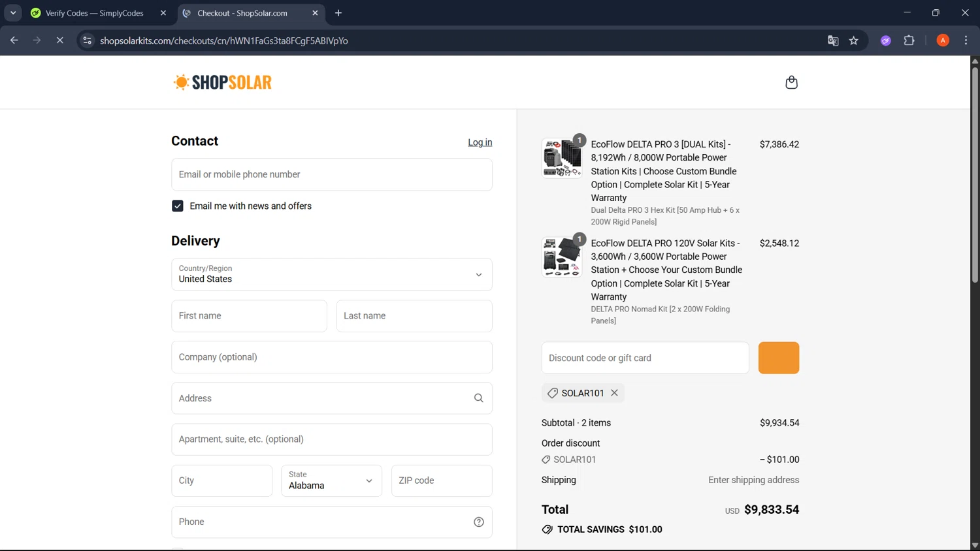Focus the First name field
This screenshot has height=551, width=980.
[249, 316]
